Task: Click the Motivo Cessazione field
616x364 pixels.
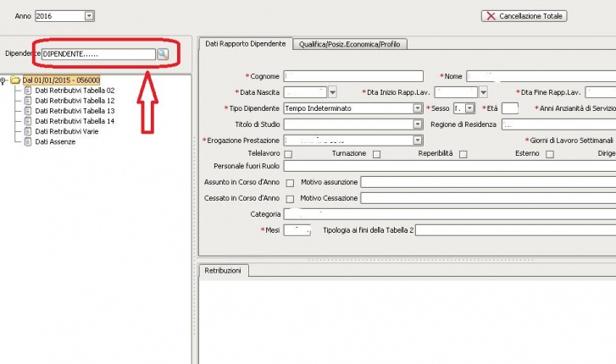Action: (x=488, y=198)
